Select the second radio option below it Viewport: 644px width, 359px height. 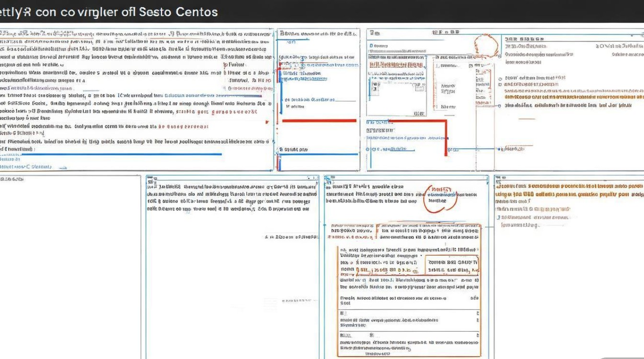tap(501, 83)
